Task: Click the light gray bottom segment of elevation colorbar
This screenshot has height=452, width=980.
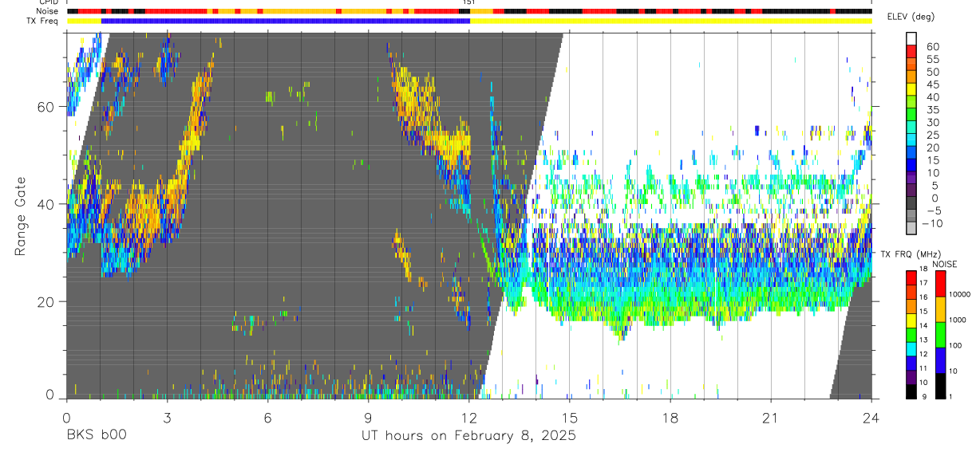Action: coord(911,227)
